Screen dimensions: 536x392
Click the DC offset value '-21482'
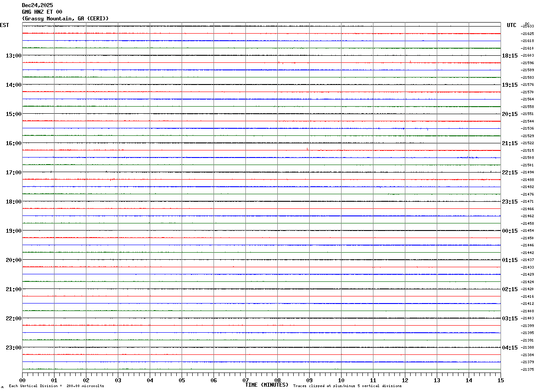point(528,187)
